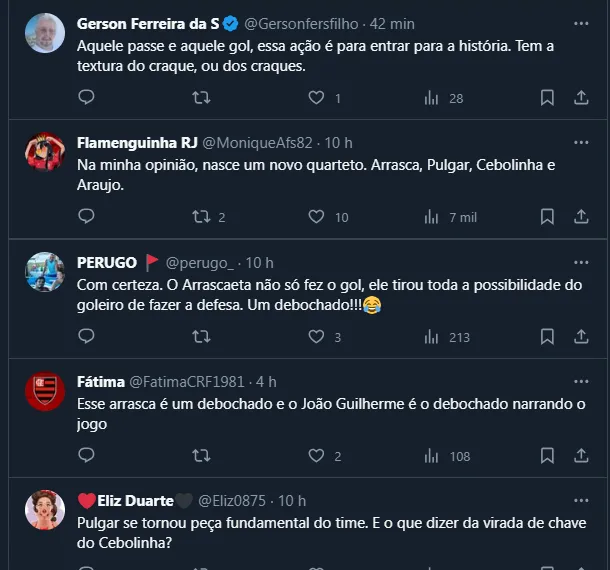Like Flamenguinha RJ's quartet tweet
Screen dimensions: 610x570
[x=316, y=216]
